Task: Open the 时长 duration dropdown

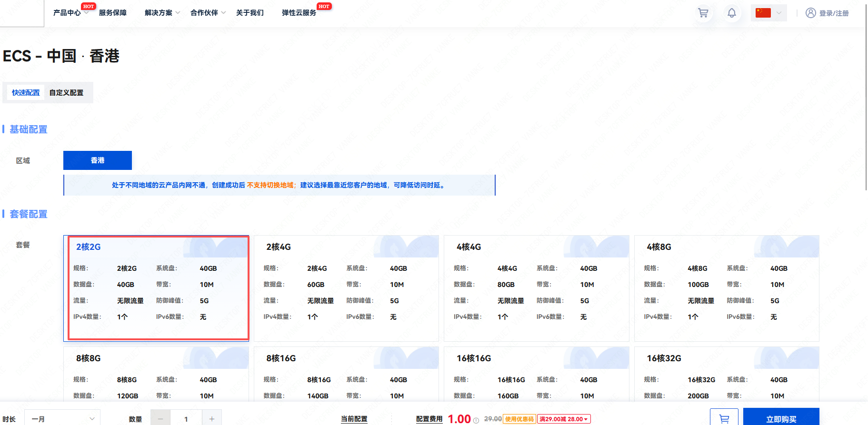Action: 62,418
